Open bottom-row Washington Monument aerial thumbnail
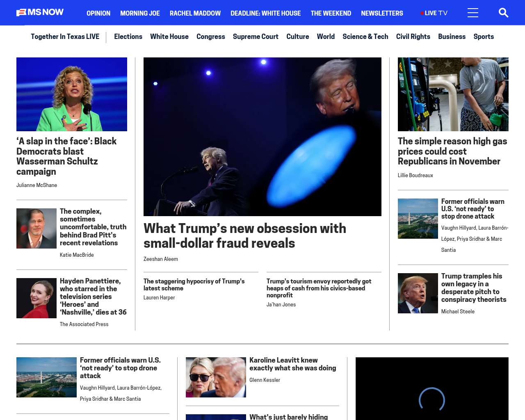Image resolution: width=525 pixels, height=420 pixels. (x=46, y=377)
